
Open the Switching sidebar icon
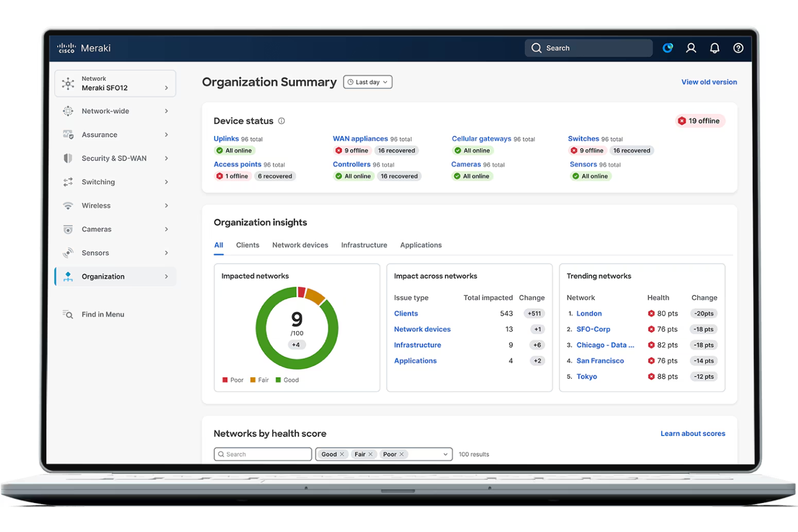point(68,182)
